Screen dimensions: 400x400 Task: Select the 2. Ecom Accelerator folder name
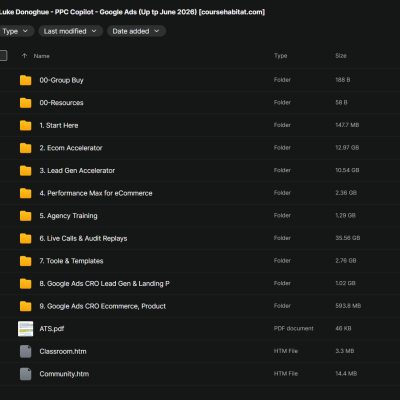click(x=71, y=148)
